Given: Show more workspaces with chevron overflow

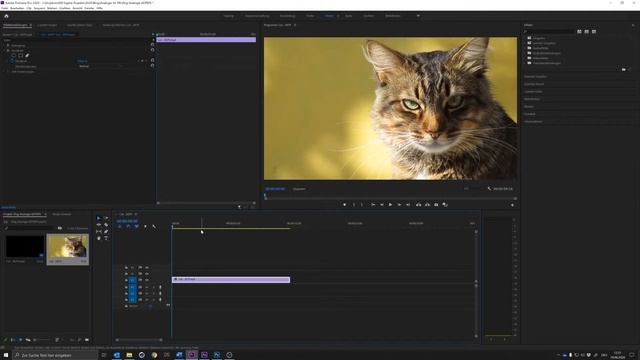Looking at the screenshot, I should pyautogui.click(x=418, y=16).
